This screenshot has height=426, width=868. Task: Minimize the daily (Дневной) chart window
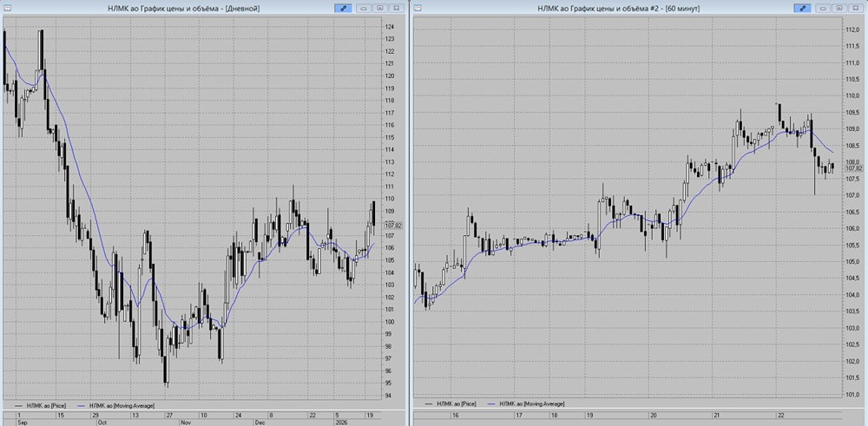point(365,9)
